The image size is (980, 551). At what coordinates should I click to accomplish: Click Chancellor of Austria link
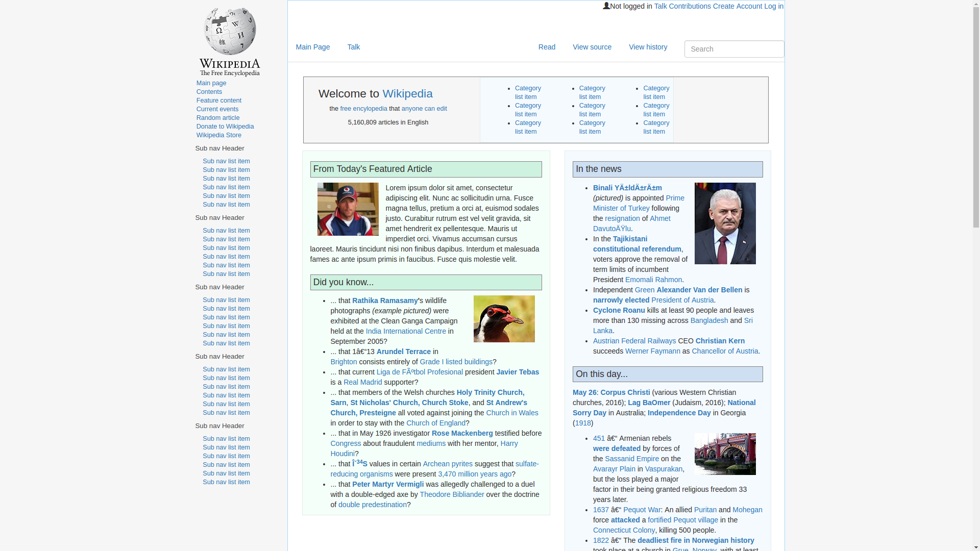click(725, 351)
